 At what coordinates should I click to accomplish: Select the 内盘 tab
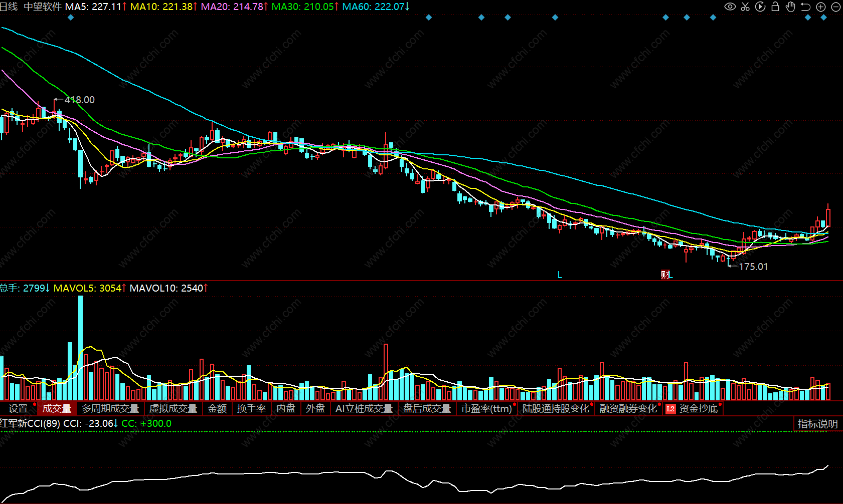click(286, 409)
